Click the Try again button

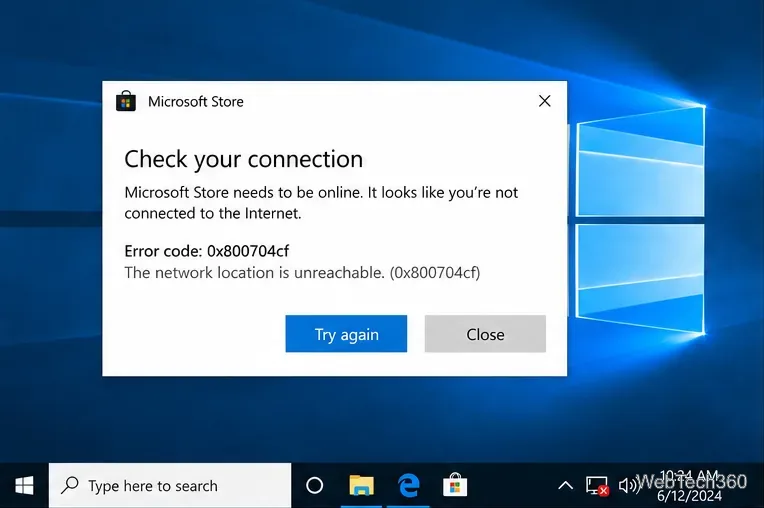(x=346, y=334)
